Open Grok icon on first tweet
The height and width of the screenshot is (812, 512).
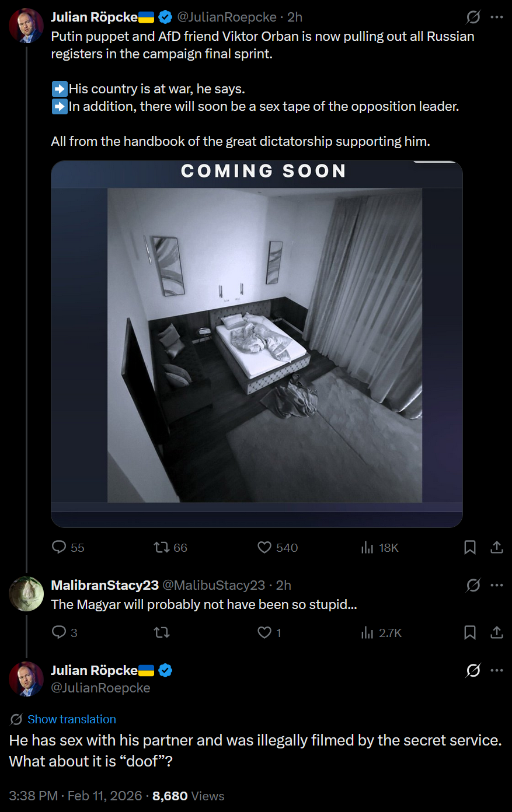tap(473, 17)
